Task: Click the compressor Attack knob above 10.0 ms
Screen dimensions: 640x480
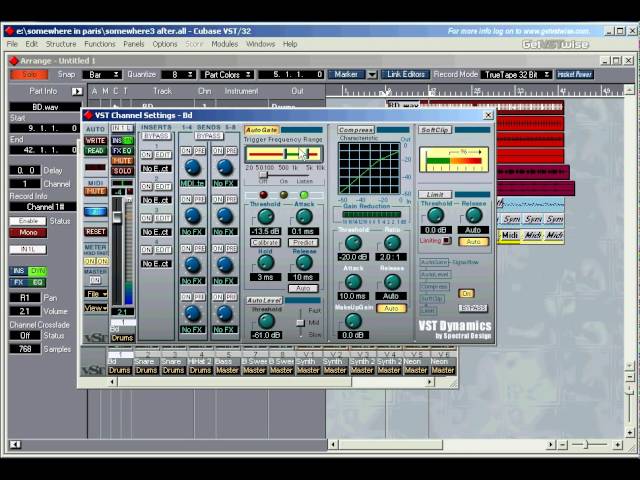Action: click(x=353, y=282)
